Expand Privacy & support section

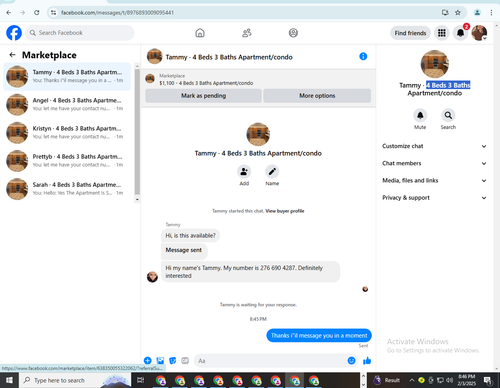[x=434, y=198]
